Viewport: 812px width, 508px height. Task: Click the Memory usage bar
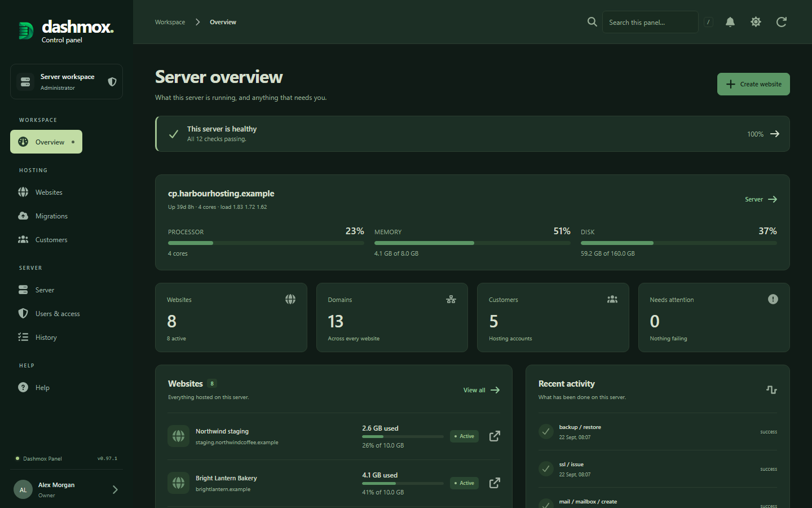[x=473, y=243]
